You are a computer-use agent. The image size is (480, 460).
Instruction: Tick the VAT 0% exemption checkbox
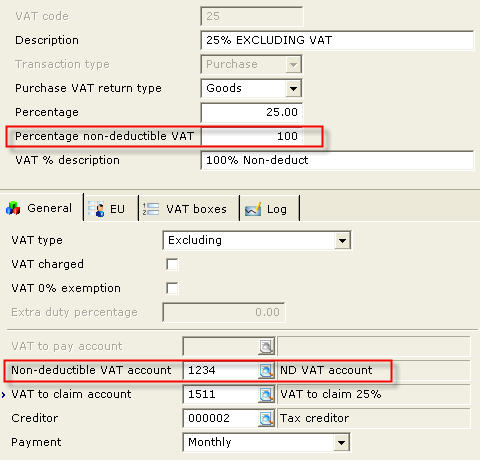(x=172, y=288)
